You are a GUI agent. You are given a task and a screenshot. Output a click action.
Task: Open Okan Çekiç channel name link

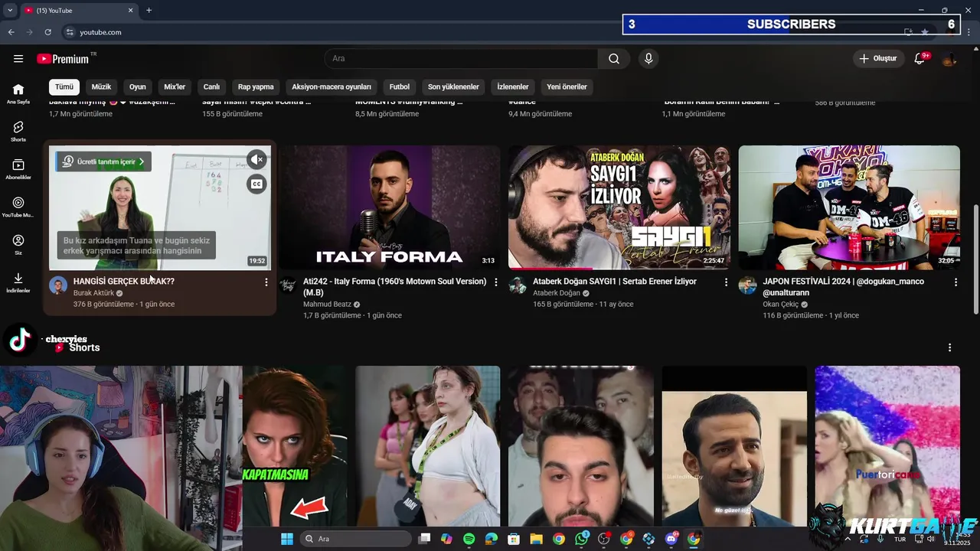pyautogui.click(x=781, y=304)
